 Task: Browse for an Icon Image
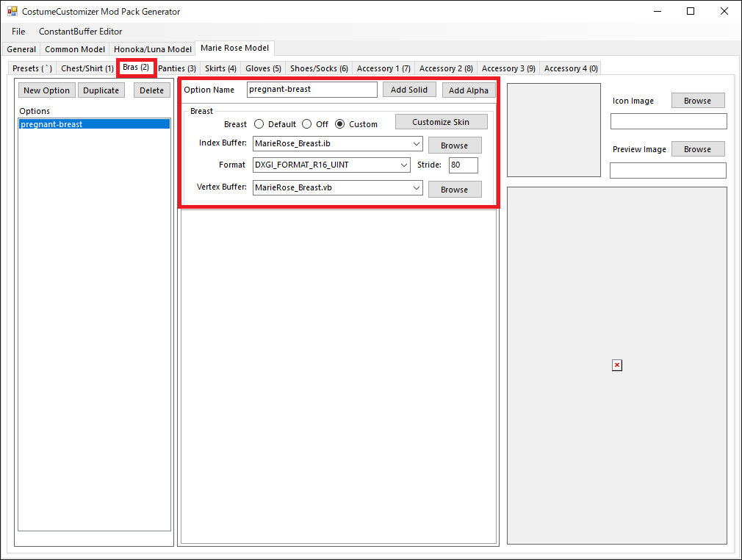[697, 101]
